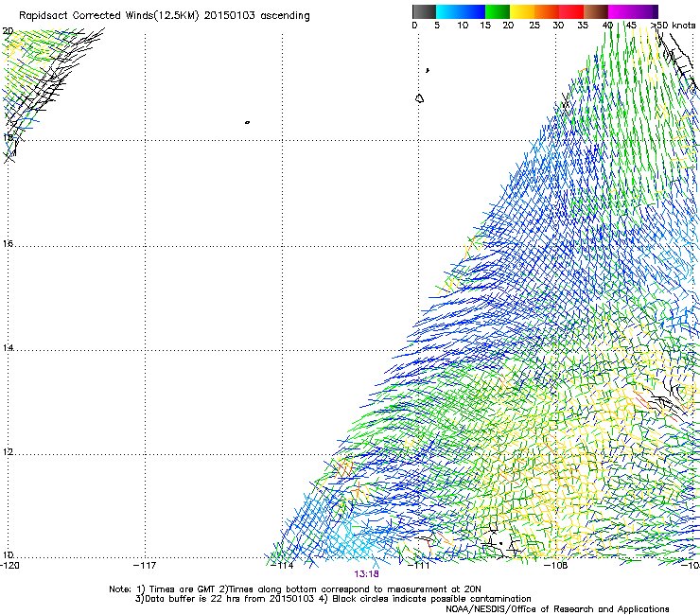
Task: Click longitude axis label '-111'
Action: click(x=419, y=566)
